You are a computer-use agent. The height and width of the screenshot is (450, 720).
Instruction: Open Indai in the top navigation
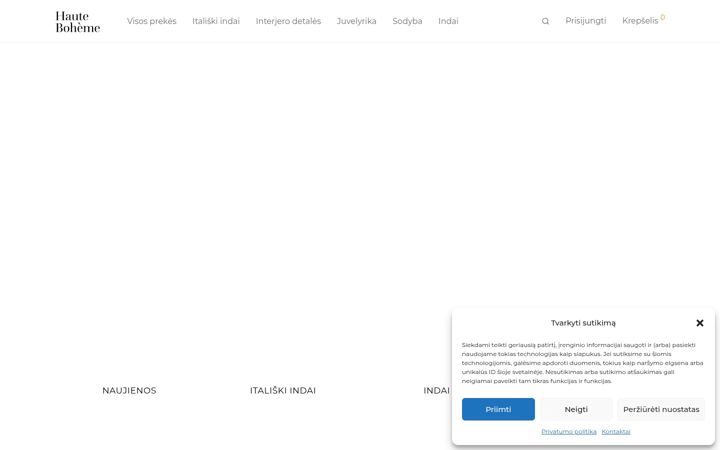coord(448,21)
